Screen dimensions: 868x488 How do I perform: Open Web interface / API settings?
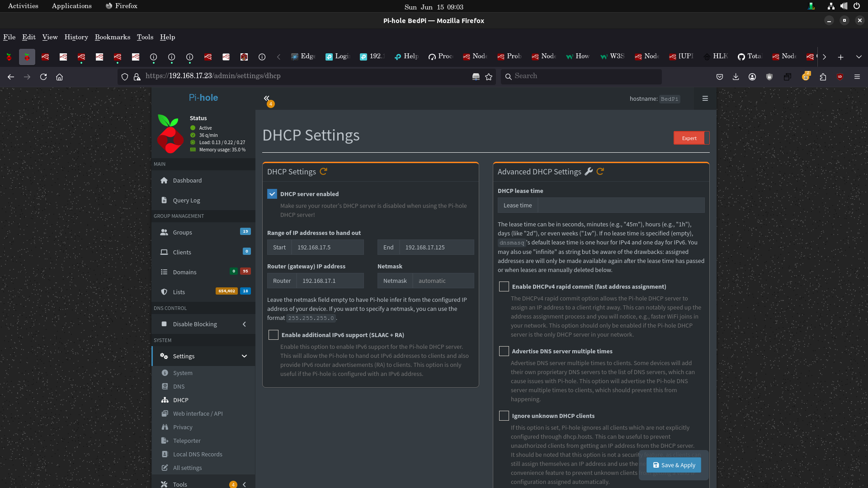pos(203,413)
